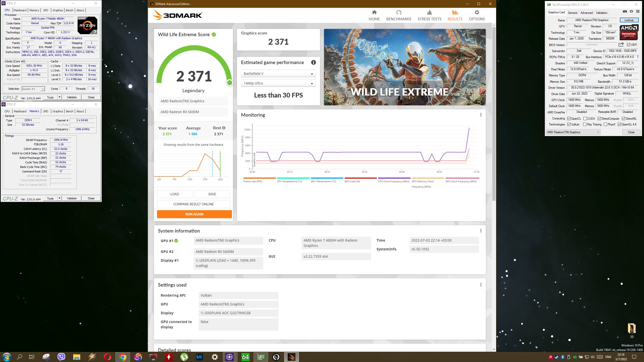This screenshot has height=362, width=644.
Task: Open the System information three-dot menu
Action: coord(481,231)
